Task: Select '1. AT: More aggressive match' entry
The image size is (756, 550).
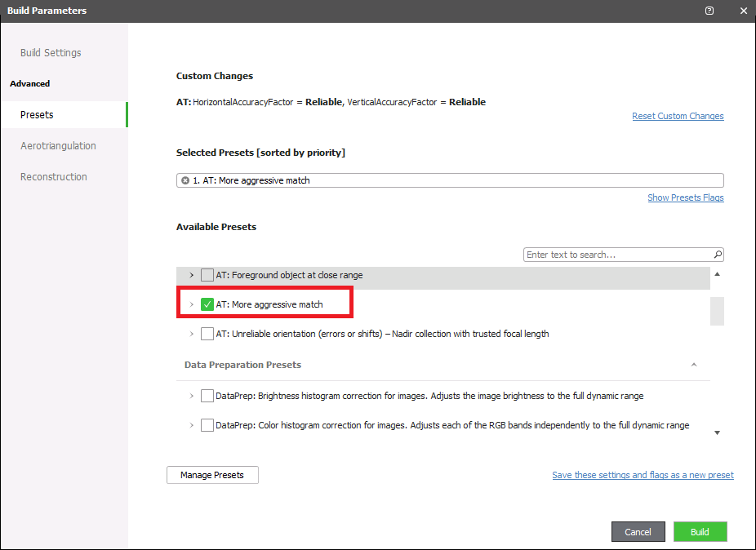Action: pos(251,180)
